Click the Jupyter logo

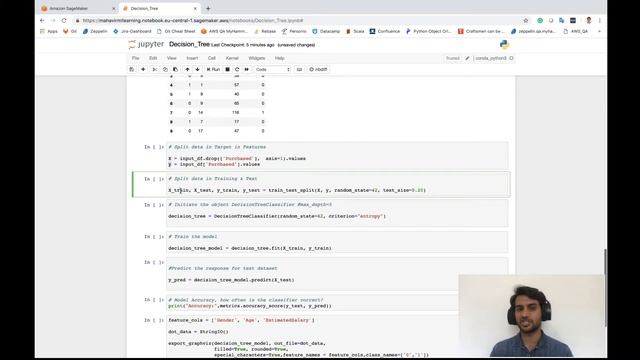point(146,44)
